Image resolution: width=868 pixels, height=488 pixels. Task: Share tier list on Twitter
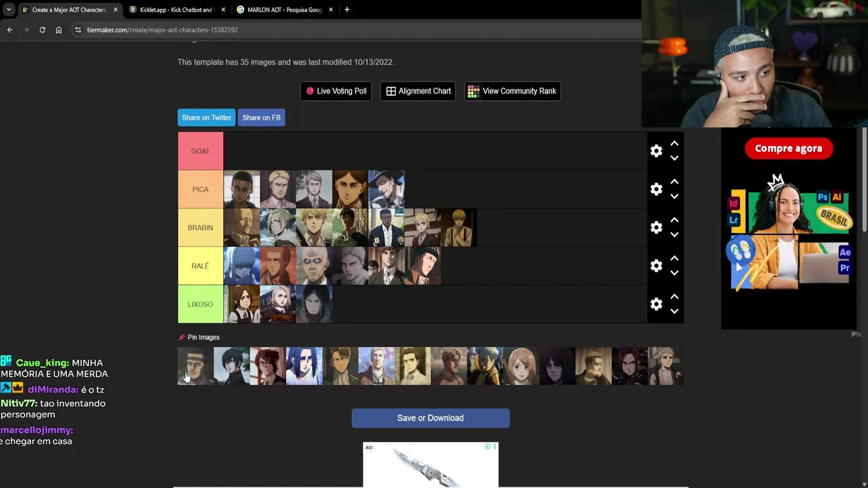tap(206, 117)
